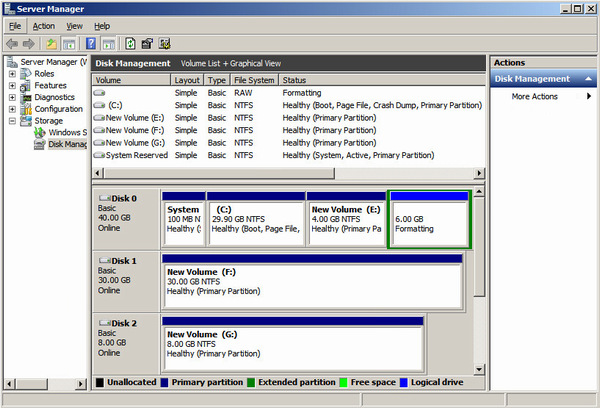
Task: Open the View menu
Action: coord(74,26)
